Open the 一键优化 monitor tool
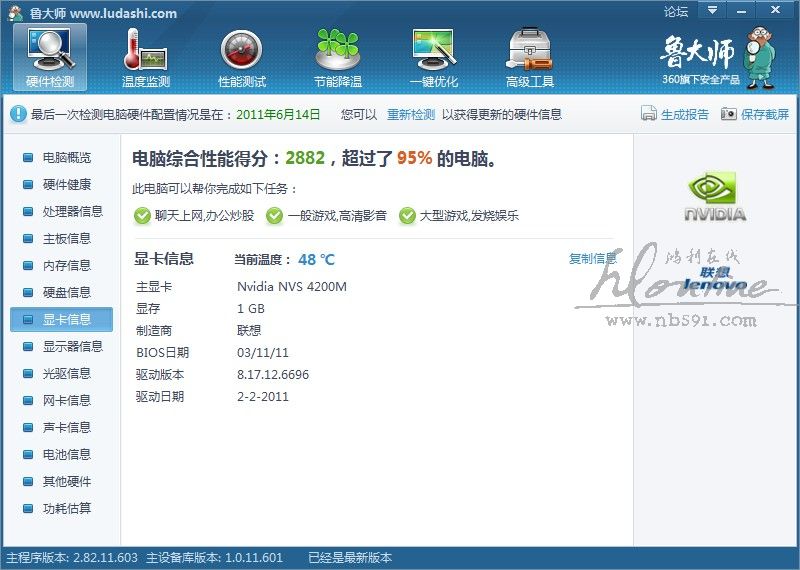800x570 pixels. (x=434, y=57)
